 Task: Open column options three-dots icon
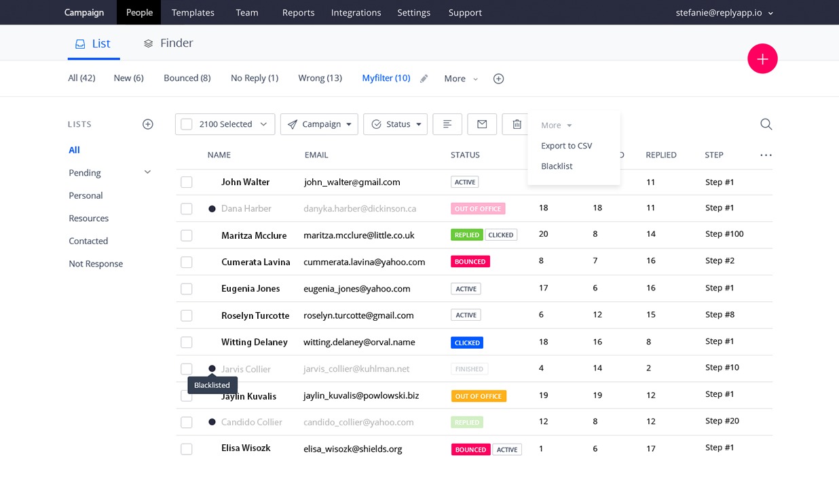point(766,155)
